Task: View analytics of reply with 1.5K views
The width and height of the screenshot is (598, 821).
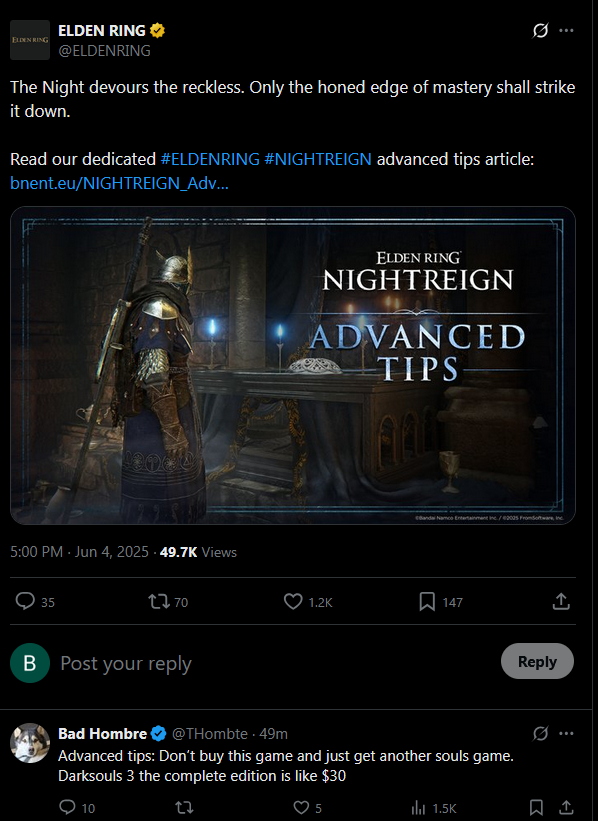Action: point(418,807)
